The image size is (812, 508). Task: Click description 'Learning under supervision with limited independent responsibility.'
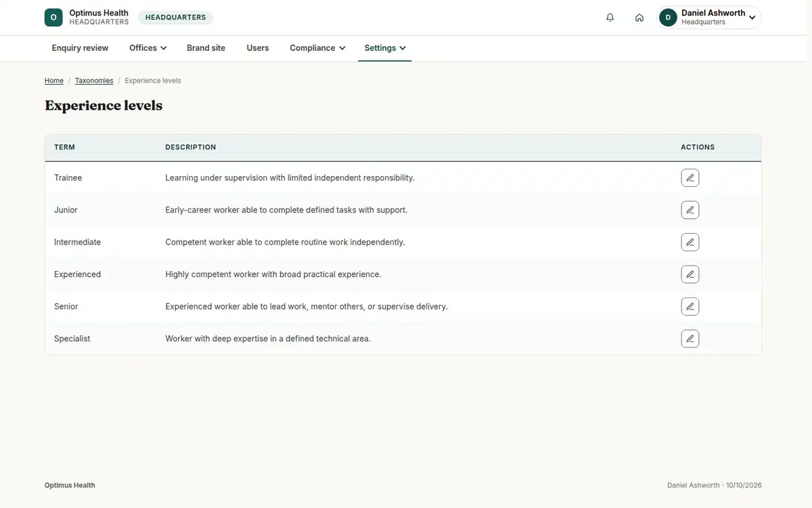290,178
